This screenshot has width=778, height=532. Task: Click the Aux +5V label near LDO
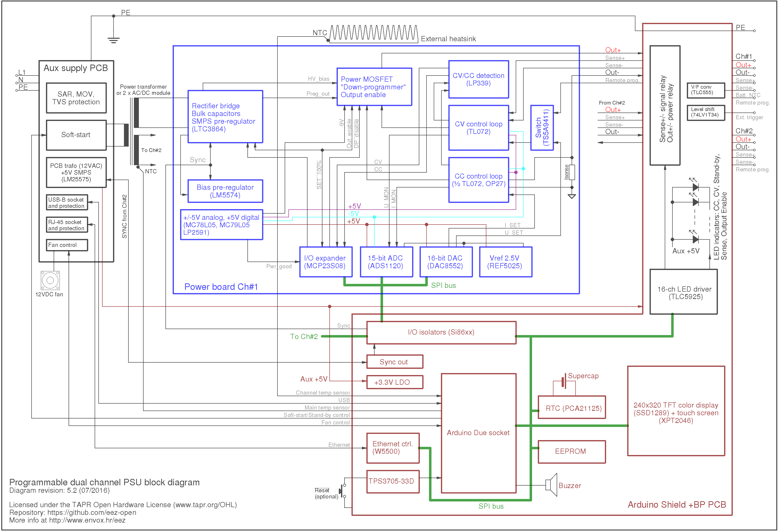pyautogui.click(x=314, y=379)
